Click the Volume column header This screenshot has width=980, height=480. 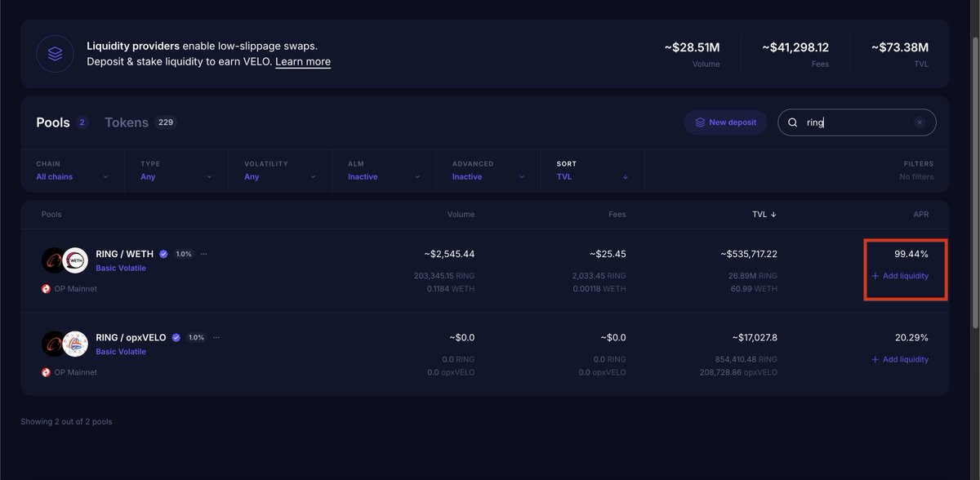point(461,215)
